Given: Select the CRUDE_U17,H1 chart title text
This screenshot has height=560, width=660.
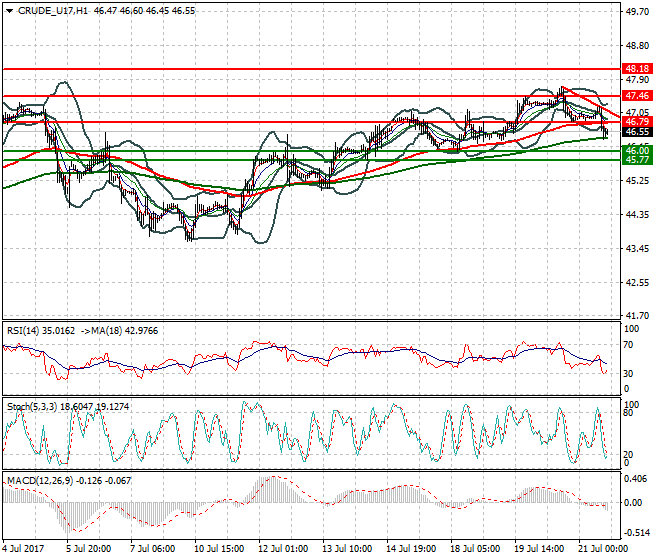Looking at the screenshot, I should [x=53, y=11].
